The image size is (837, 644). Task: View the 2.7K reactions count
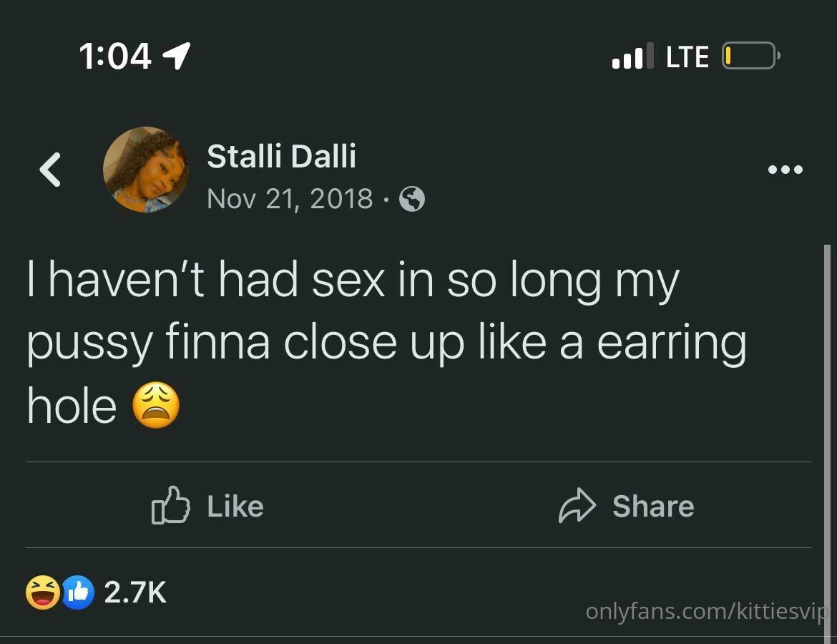tap(135, 592)
